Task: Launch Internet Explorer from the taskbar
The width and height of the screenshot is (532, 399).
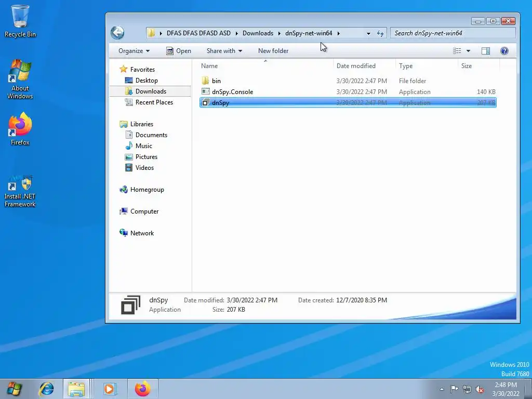Action: [x=46, y=389]
